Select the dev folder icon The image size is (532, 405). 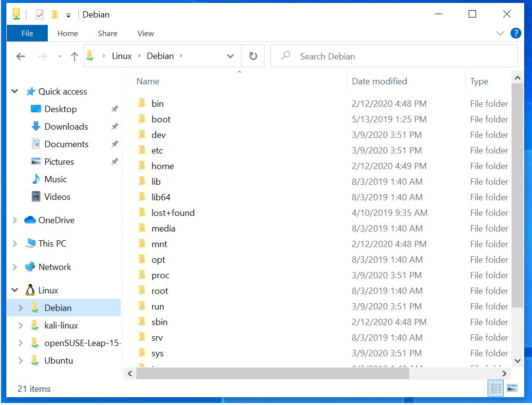(142, 135)
